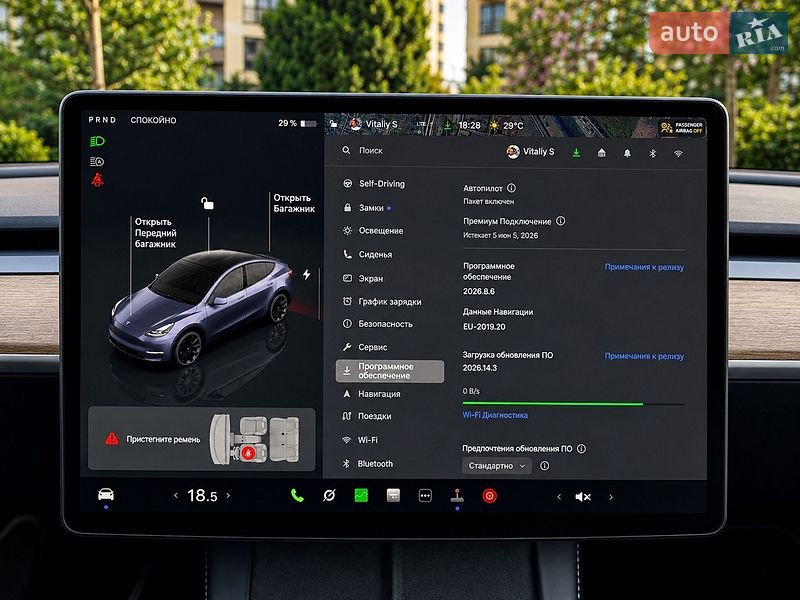Tap the red seatbelt warning indicator

97,180
